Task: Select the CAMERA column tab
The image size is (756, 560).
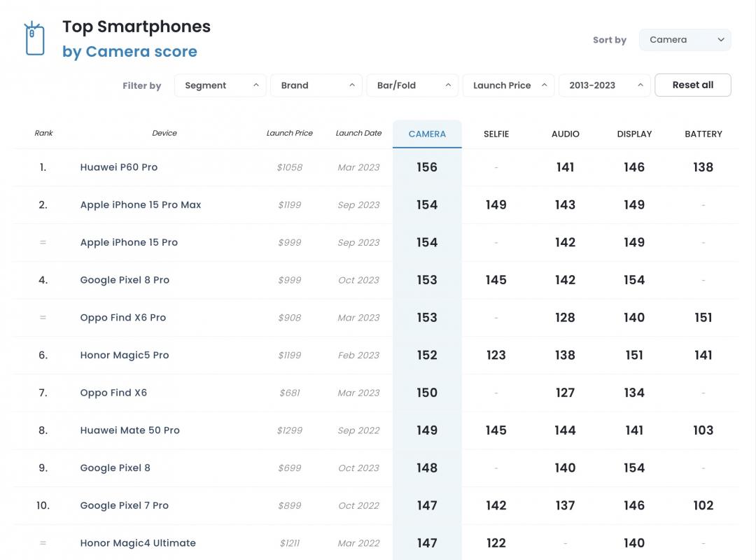Action: coord(427,134)
